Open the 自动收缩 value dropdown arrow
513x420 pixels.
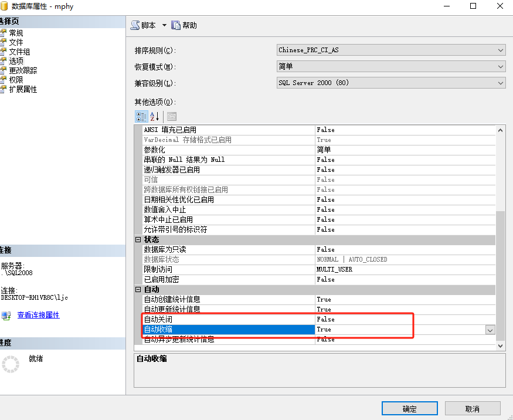coord(490,330)
